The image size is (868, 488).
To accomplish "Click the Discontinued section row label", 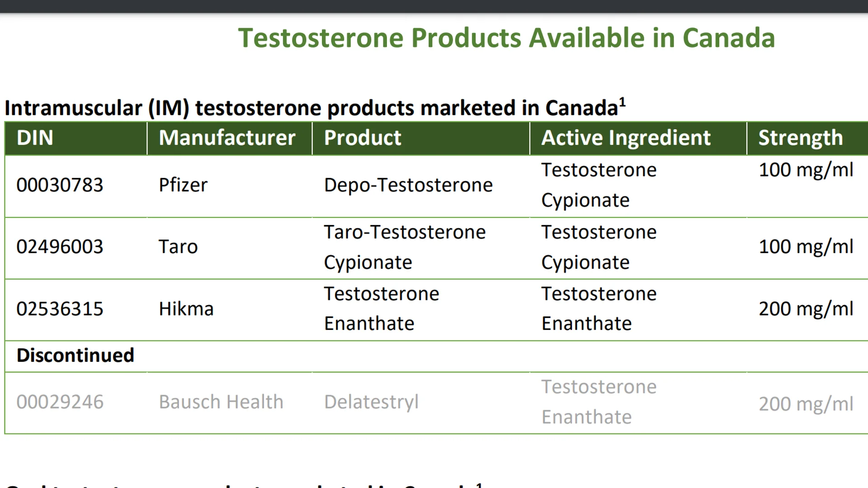I will [75, 356].
